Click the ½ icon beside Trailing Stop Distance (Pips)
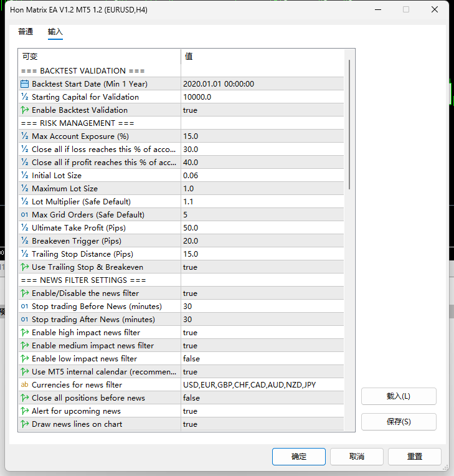 [x=24, y=254]
